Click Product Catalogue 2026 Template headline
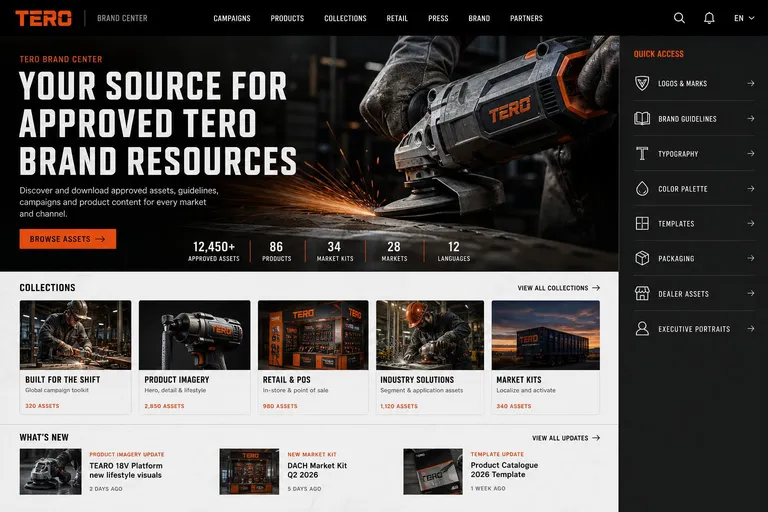The image size is (768, 512). [x=504, y=470]
